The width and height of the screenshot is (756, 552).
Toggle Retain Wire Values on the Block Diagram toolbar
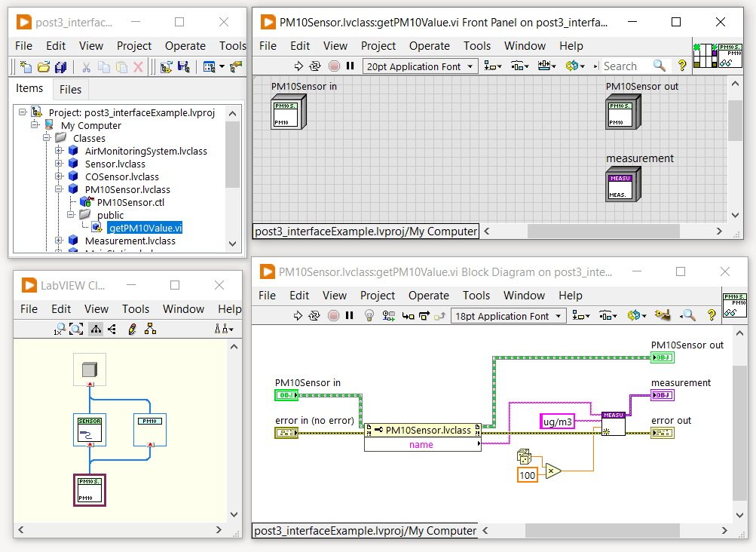point(389,316)
